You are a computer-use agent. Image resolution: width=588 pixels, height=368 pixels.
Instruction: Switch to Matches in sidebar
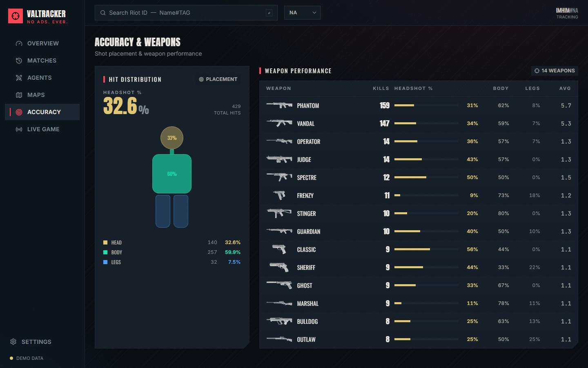[42, 61]
